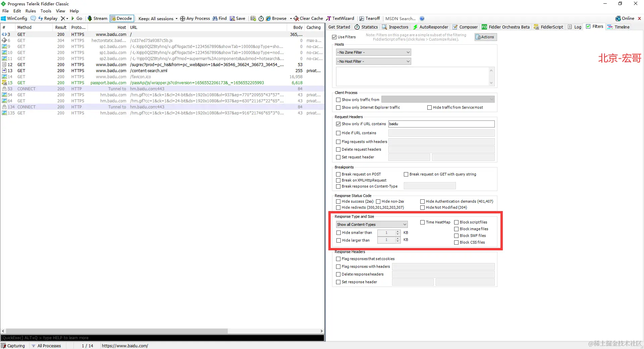Replay the selected sessions
The height and width of the screenshot is (349, 644).
tap(48, 18)
